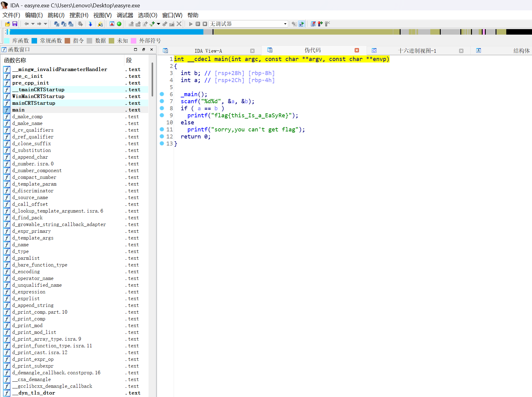Click the open file folder icon
The width and height of the screenshot is (532, 397).
click(7, 24)
